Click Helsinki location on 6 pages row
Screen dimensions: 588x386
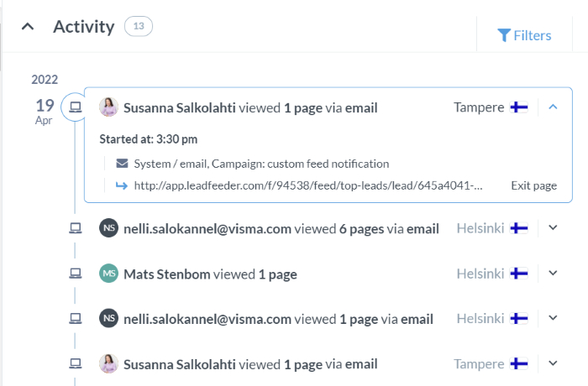coord(480,228)
